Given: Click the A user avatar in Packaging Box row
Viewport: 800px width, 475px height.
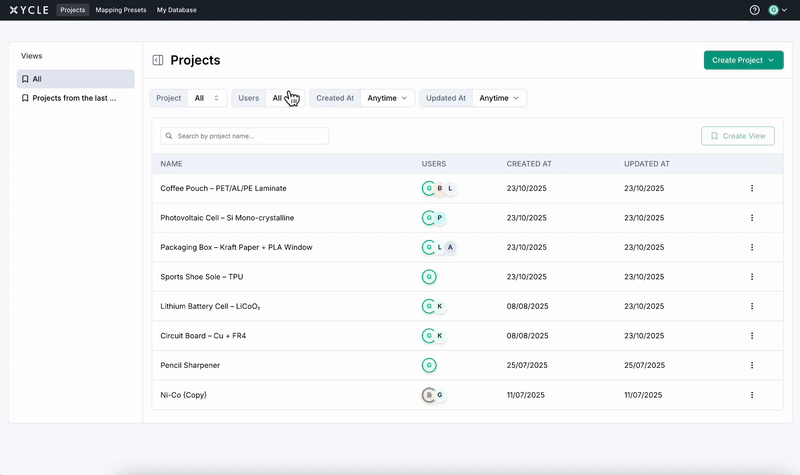Looking at the screenshot, I should coord(451,247).
